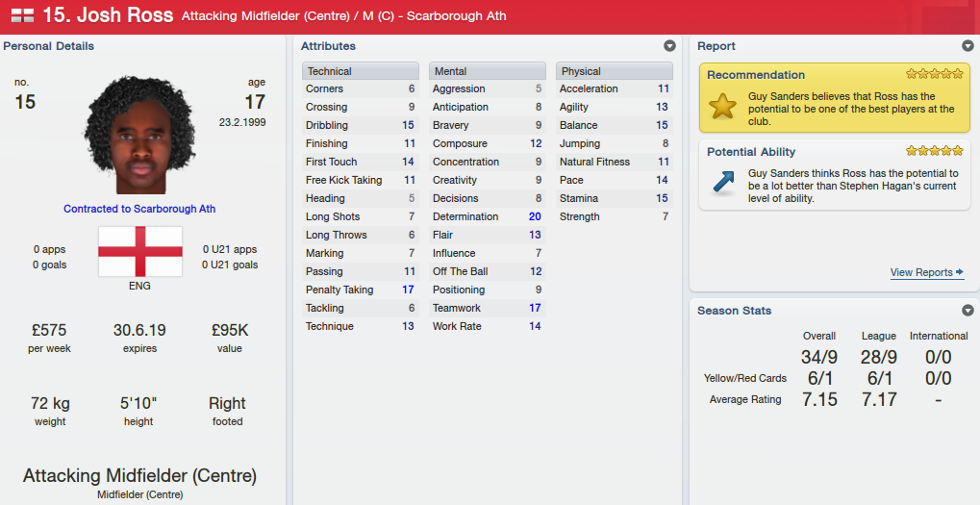Screen dimensions: 980x505
Task: Follow the Contracted to Scarborough Ath link
Action: coord(139,209)
